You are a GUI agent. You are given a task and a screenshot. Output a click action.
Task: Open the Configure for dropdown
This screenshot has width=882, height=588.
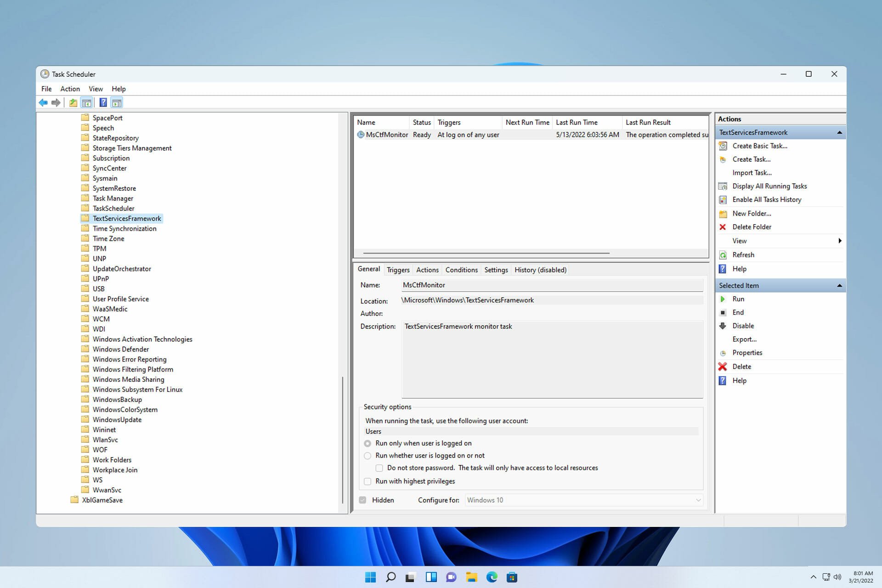(x=584, y=500)
